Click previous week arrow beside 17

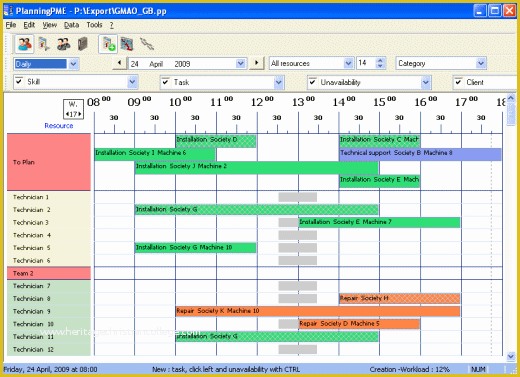coord(67,114)
